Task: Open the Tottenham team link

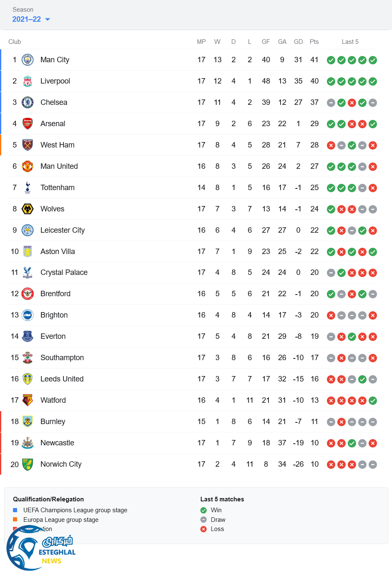Action: coord(57,188)
